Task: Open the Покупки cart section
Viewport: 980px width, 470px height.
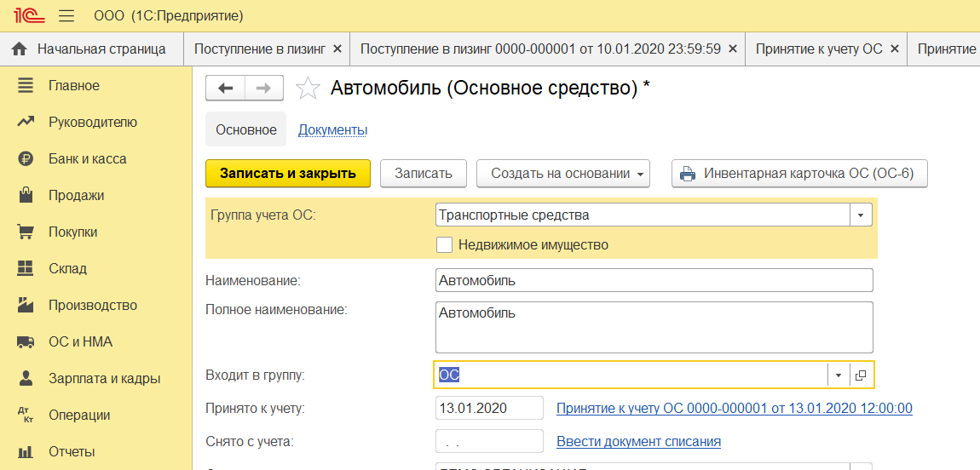Action: tap(72, 232)
